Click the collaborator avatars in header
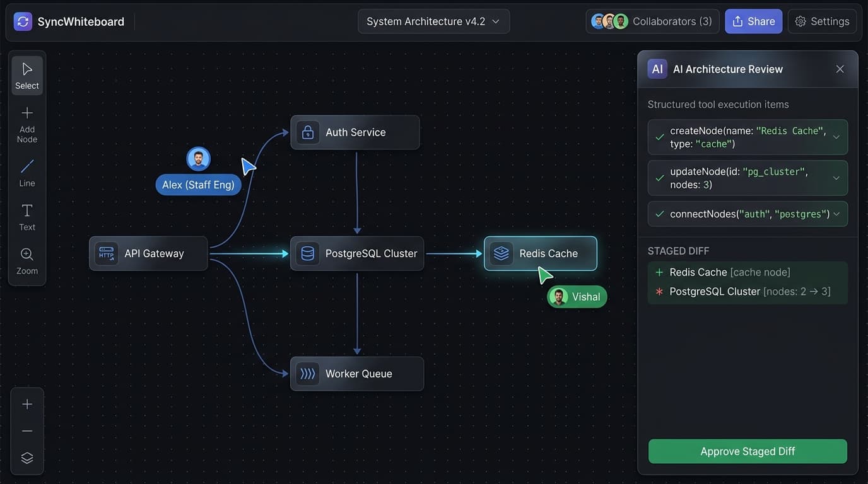 [x=609, y=21]
